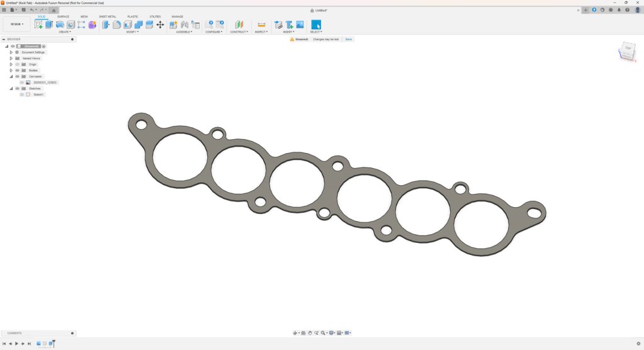Toggle visibility of the Bodies folder
Viewport: 644px width, 350px height.
pyautogui.click(x=17, y=71)
